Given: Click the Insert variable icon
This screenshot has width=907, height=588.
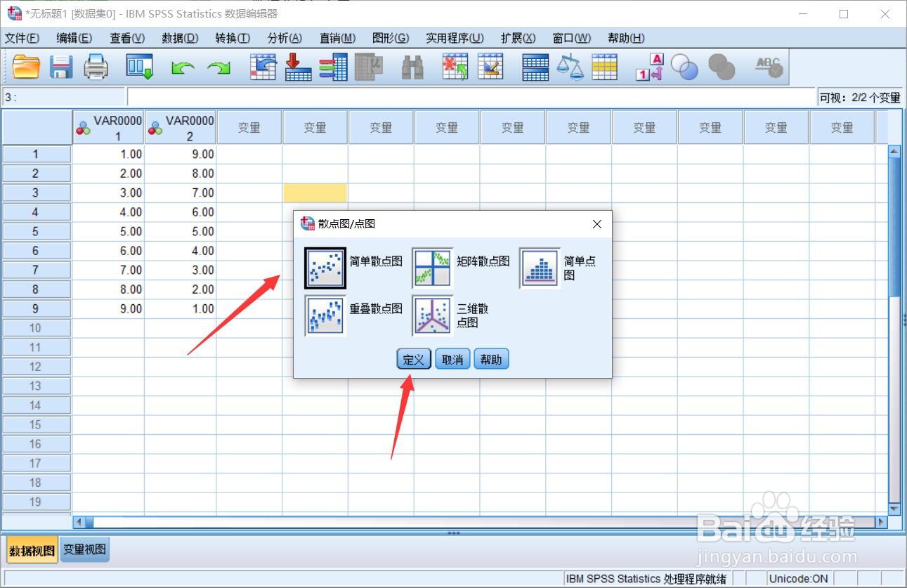Looking at the screenshot, I should 490,67.
